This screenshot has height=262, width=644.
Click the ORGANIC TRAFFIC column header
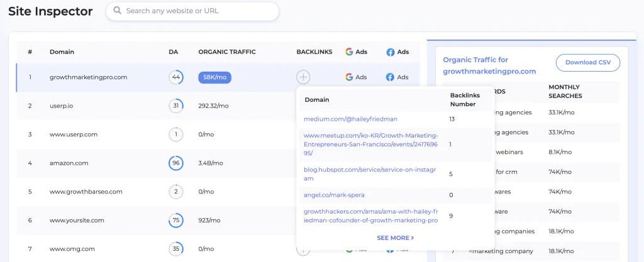click(227, 52)
